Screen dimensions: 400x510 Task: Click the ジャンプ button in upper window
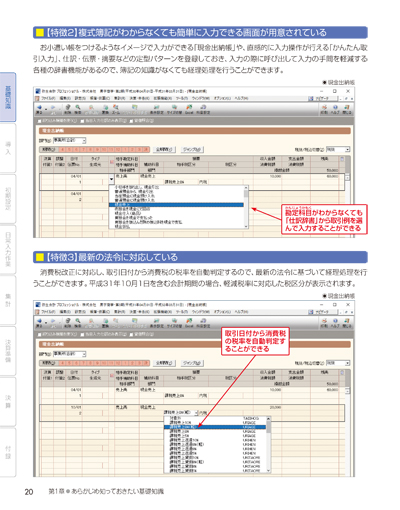[x=192, y=150]
